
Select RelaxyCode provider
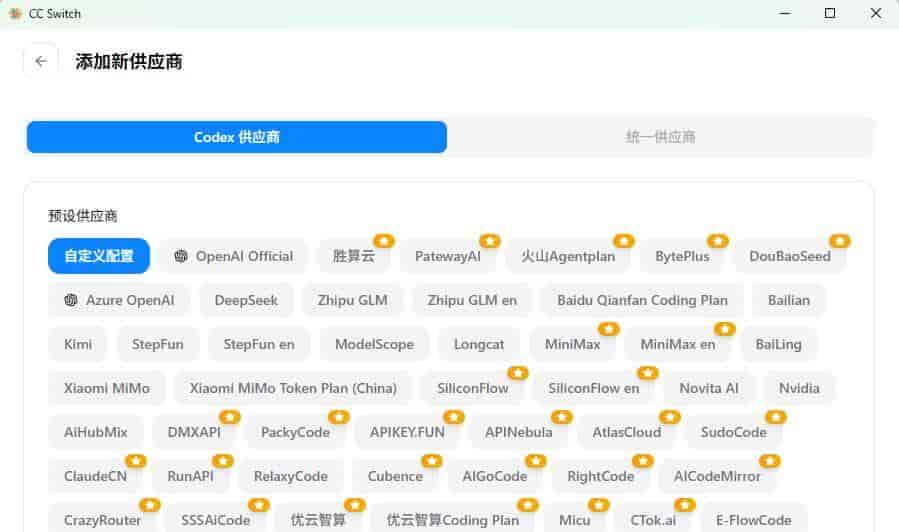(x=291, y=476)
